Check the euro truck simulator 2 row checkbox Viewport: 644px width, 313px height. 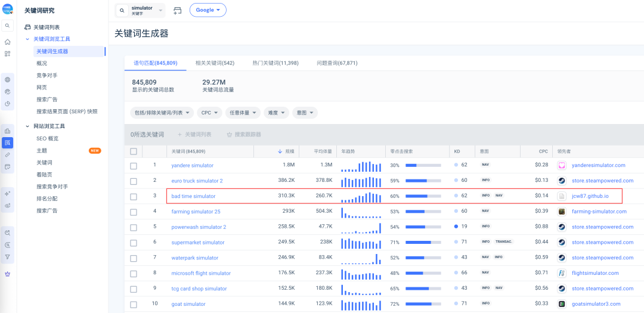click(x=134, y=181)
